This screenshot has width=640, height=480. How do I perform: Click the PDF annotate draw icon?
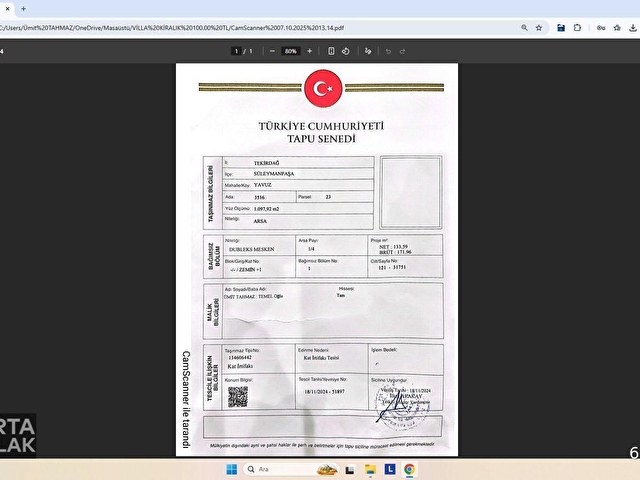click(x=368, y=51)
